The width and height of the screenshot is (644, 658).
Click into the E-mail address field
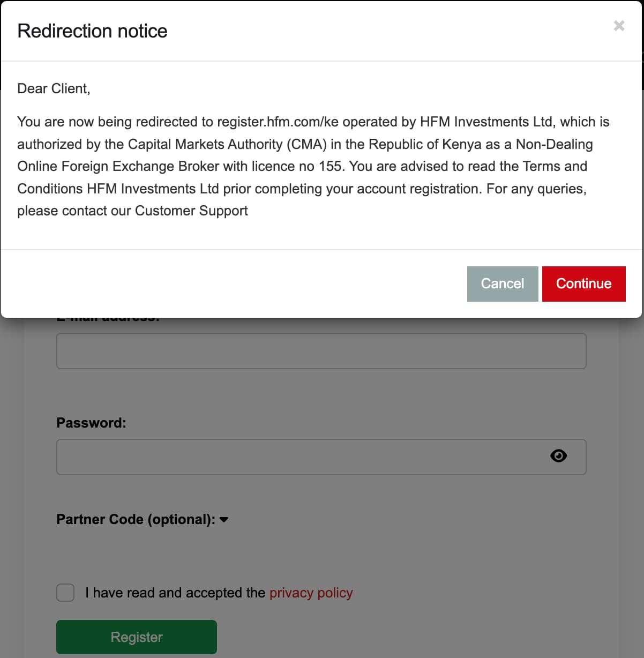[321, 351]
